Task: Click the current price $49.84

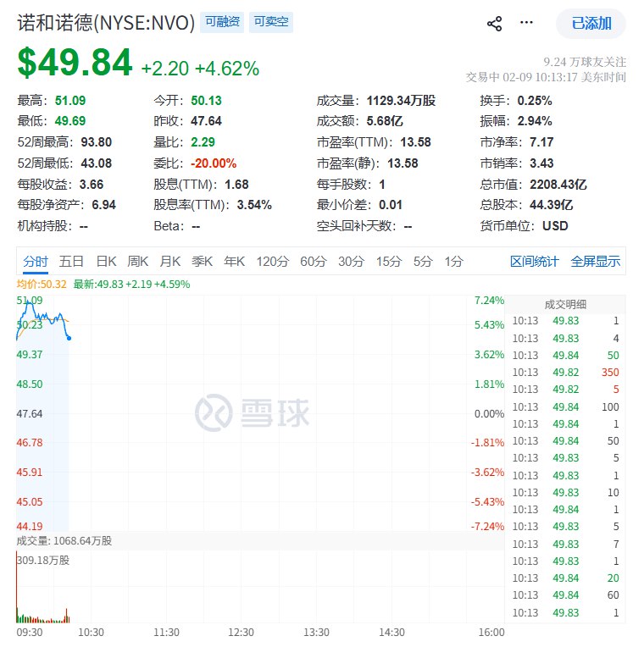Action: coord(75,62)
